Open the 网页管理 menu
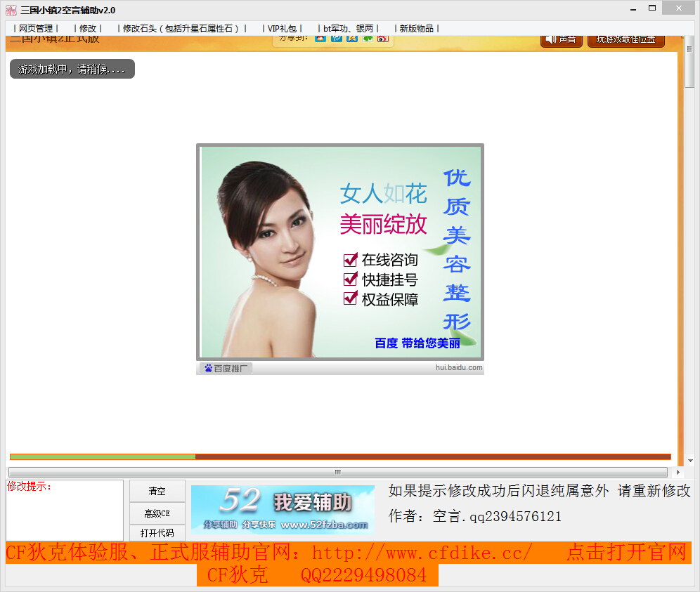700x592 pixels. tap(36, 29)
